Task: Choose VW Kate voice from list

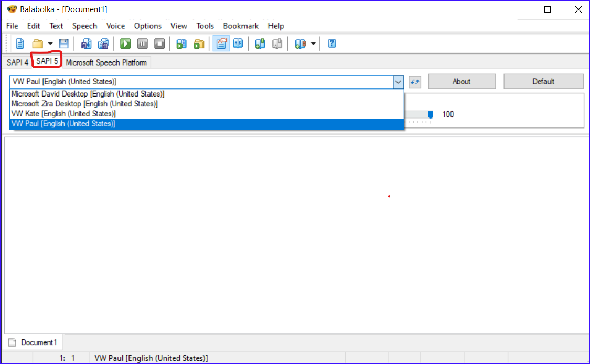Action: pos(207,114)
